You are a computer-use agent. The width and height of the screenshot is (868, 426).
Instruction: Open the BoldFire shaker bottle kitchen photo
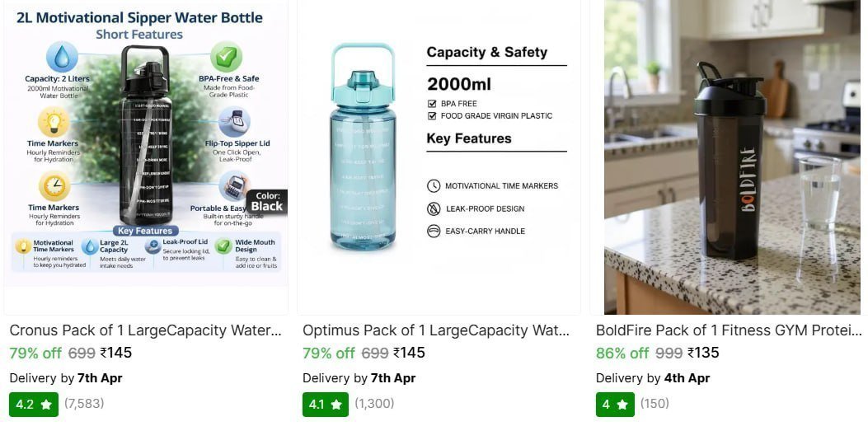point(731,157)
